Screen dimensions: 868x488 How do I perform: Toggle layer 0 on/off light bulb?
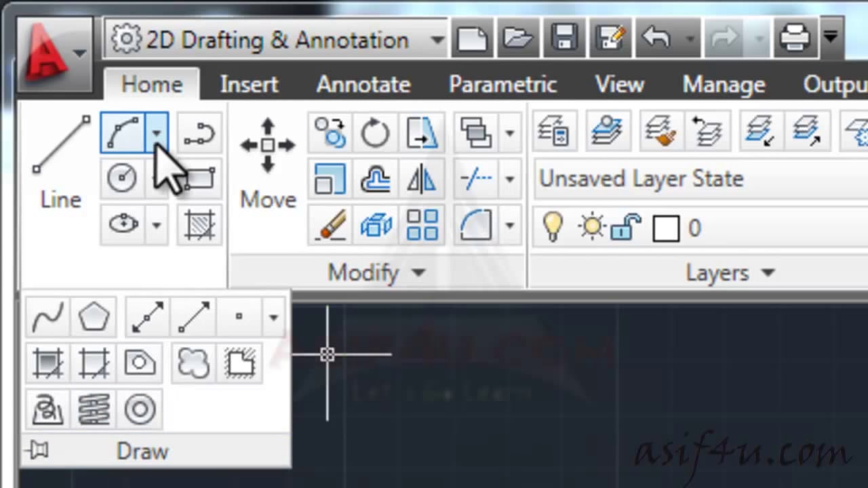(x=553, y=228)
